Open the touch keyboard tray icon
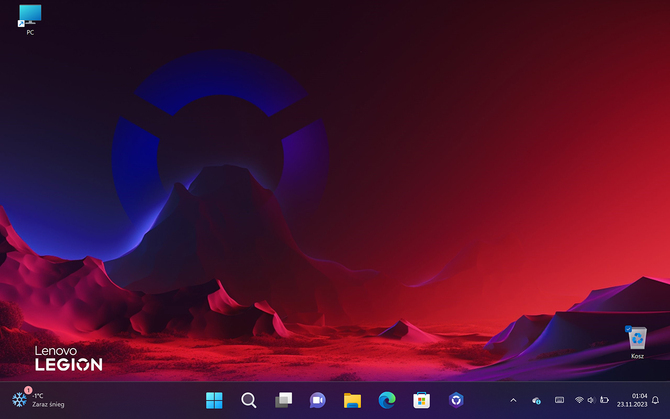The image size is (670, 419). point(559,400)
